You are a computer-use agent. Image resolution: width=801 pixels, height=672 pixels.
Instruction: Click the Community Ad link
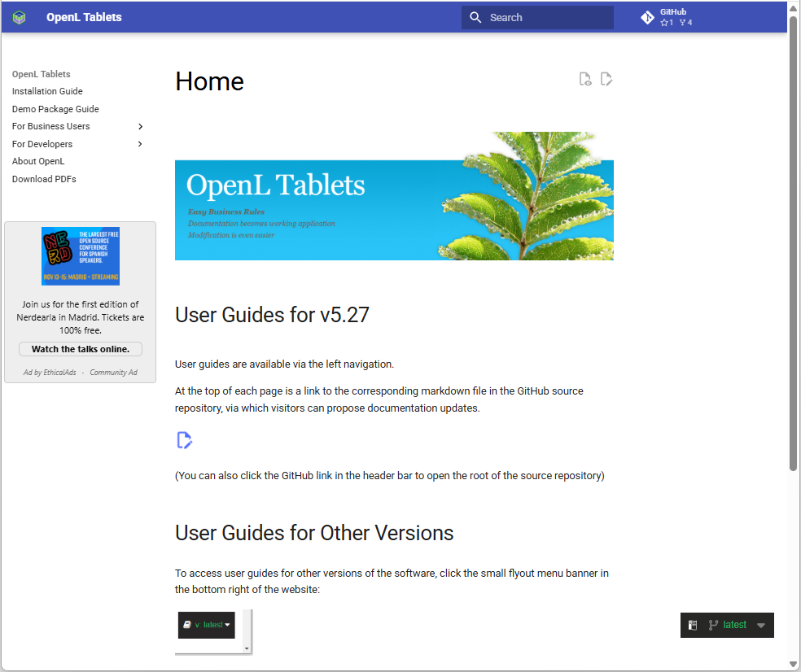pyautogui.click(x=113, y=373)
